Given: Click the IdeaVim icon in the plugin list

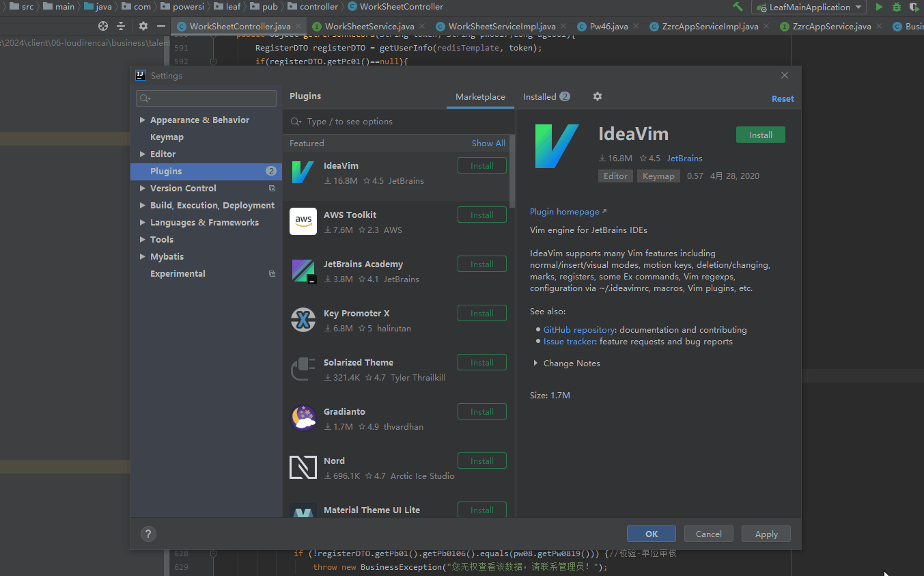Looking at the screenshot, I should (x=303, y=172).
